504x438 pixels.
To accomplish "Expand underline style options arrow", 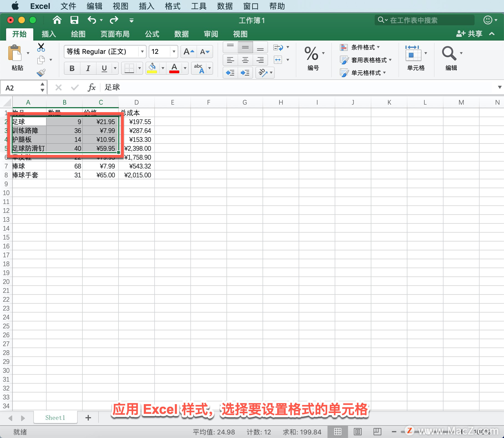I will point(115,68).
